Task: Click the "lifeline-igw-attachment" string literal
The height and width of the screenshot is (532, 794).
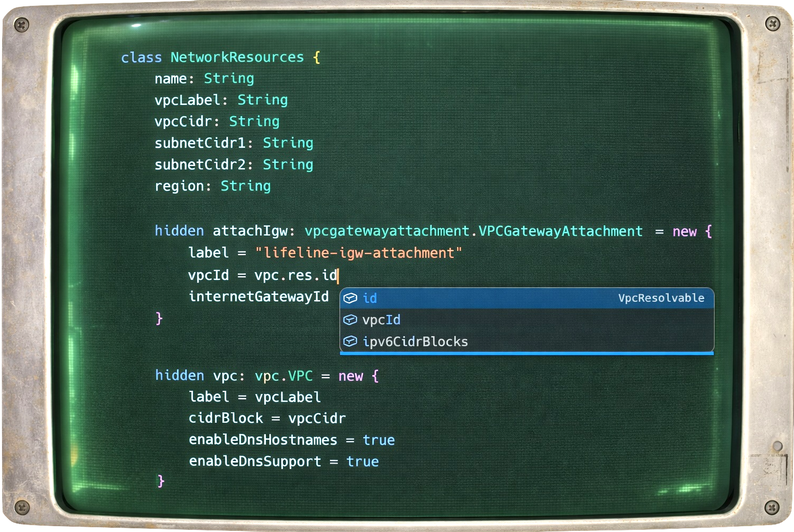Action: pos(358,253)
